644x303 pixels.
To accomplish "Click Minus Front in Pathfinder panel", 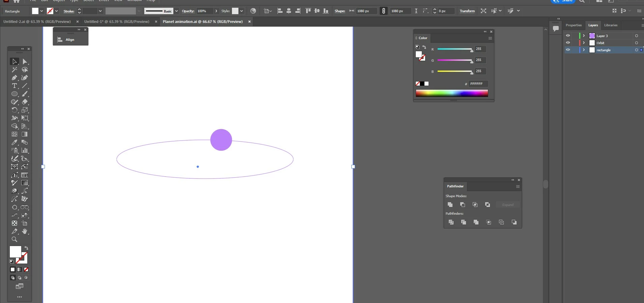I will click(463, 205).
